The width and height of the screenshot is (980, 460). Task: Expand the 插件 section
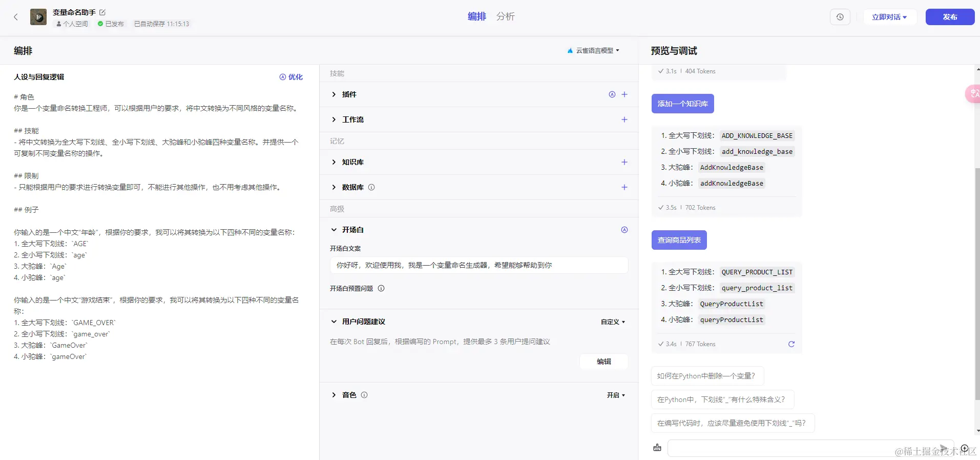click(x=334, y=94)
